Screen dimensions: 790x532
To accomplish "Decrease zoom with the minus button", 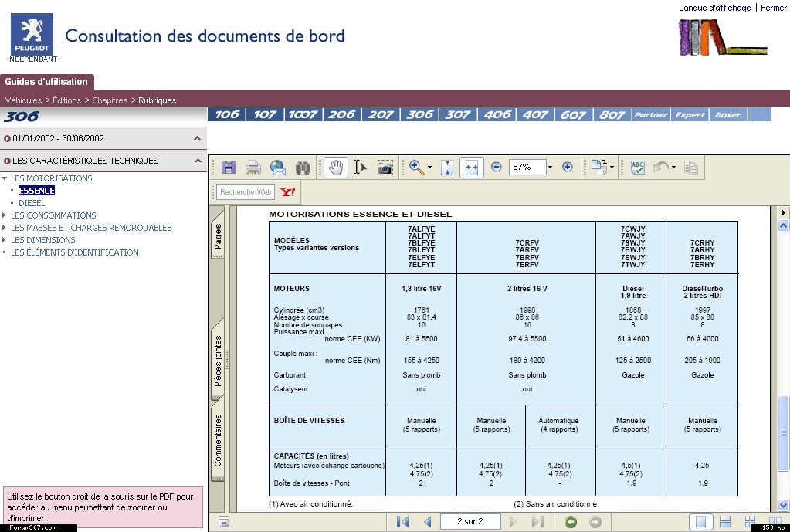I will 497,167.
